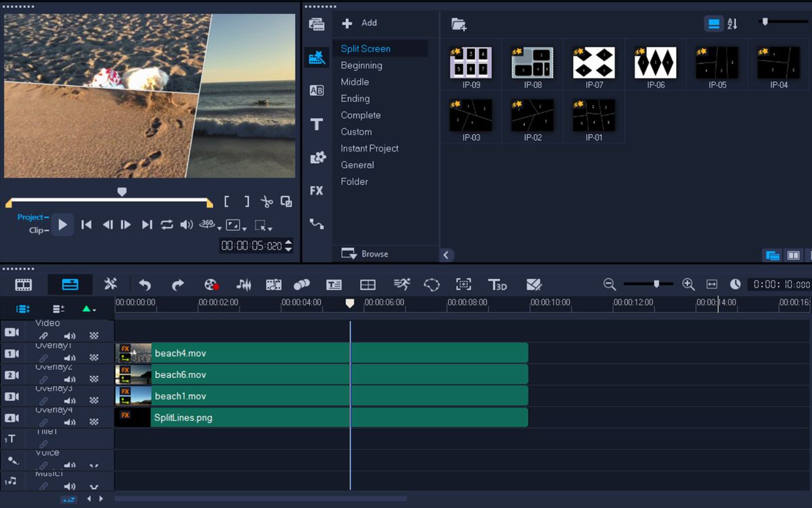Viewport: 812px width, 508px height.
Task: Select the Instant Project category
Action: point(369,148)
